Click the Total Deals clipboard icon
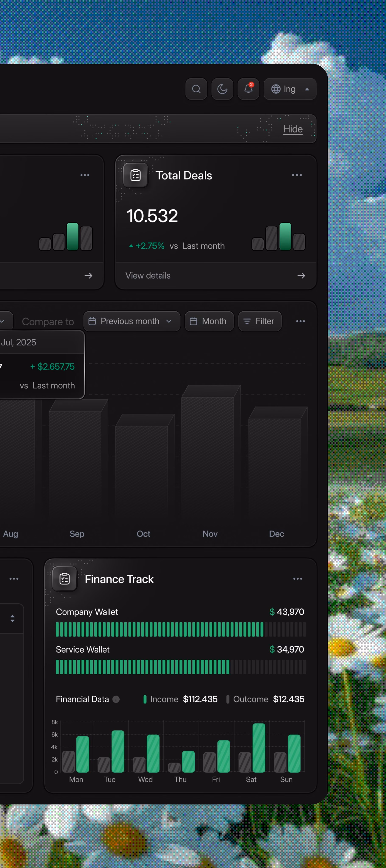This screenshot has height=868, width=386. pyautogui.click(x=136, y=175)
